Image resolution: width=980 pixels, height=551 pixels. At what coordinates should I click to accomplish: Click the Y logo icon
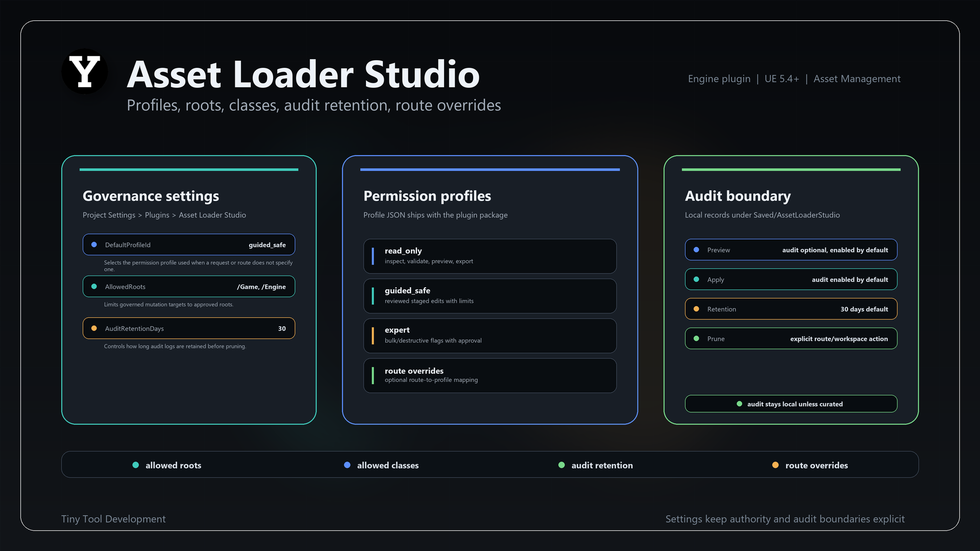[85, 71]
